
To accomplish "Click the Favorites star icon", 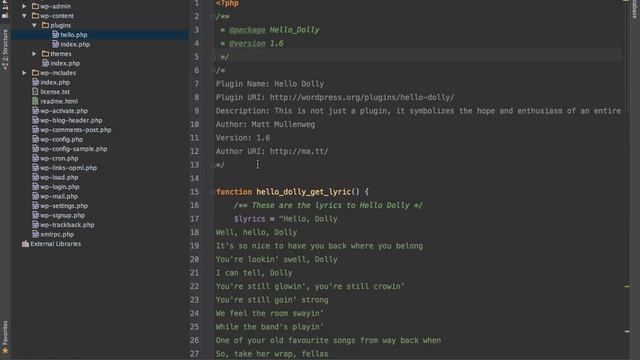I will 5,350.
